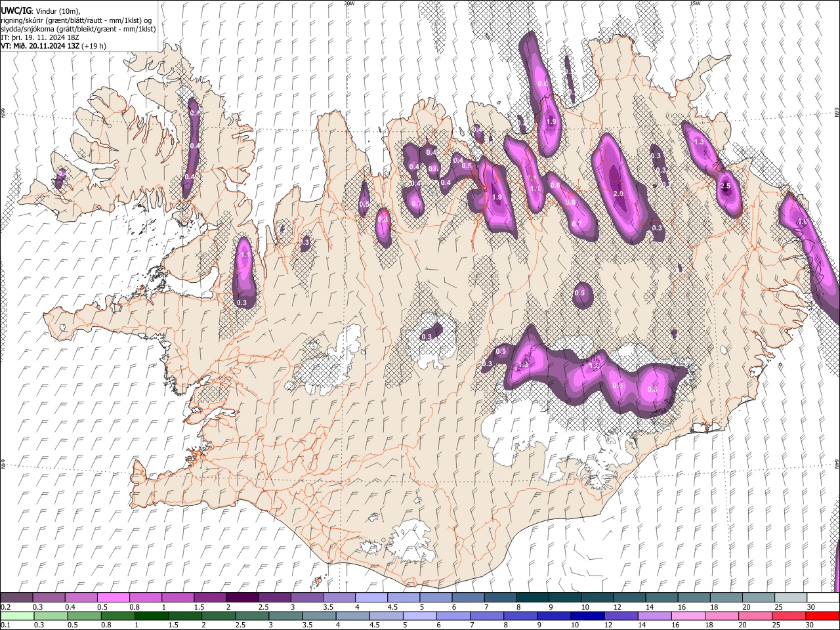
Task: Click the '2.0' snowfall value on the map
Action: [x=618, y=194]
